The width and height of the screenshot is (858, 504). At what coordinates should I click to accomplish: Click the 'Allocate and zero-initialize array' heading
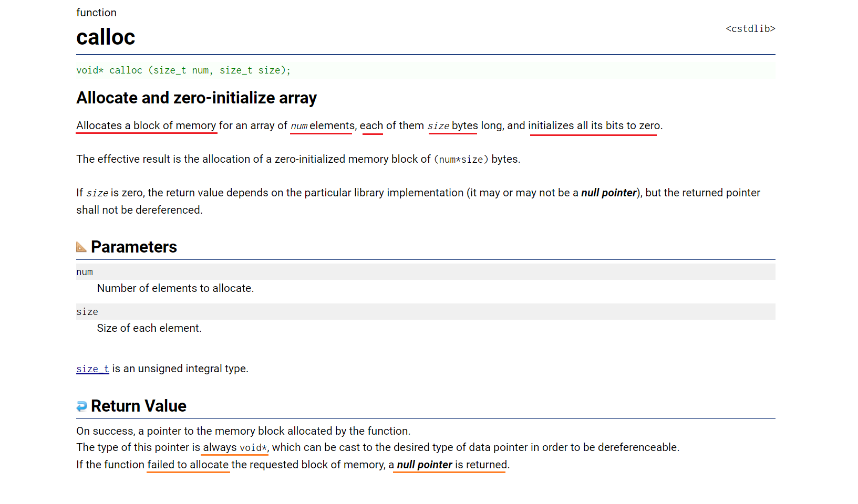coord(197,98)
